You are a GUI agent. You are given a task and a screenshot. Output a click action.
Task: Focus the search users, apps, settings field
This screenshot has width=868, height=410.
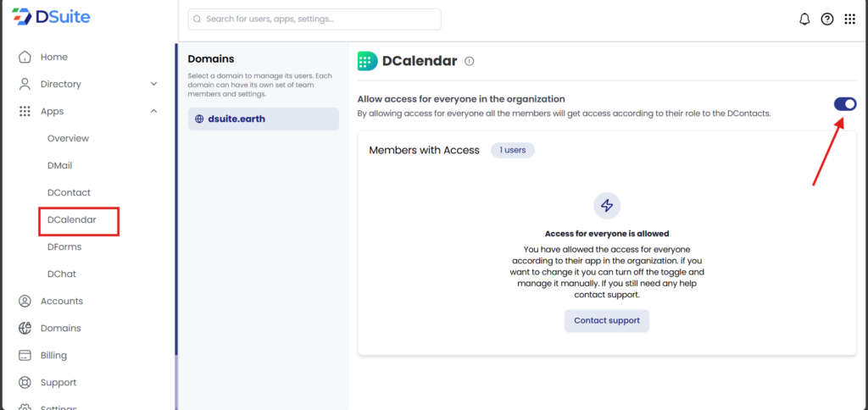314,19
